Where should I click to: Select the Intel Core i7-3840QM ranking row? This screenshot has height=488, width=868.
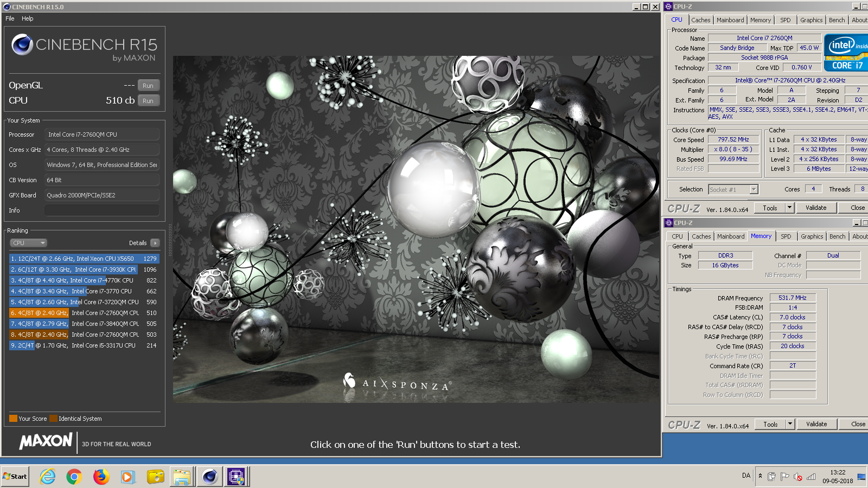click(x=84, y=324)
